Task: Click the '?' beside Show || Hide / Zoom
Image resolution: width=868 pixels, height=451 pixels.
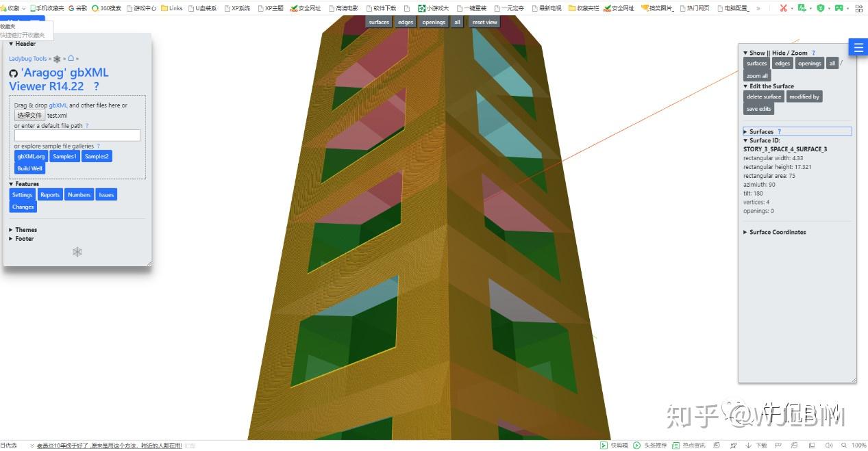Action: pos(813,53)
